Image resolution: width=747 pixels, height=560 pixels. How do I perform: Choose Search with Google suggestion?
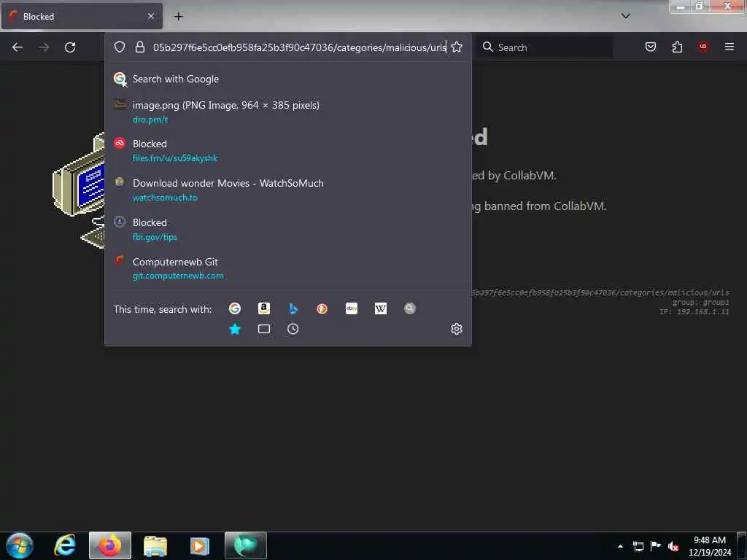[287, 79]
